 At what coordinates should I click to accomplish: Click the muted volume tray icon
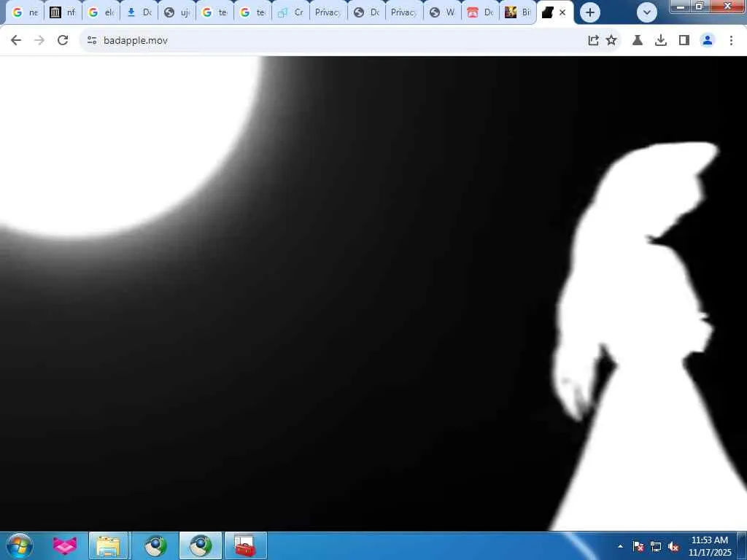(x=673, y=546)
